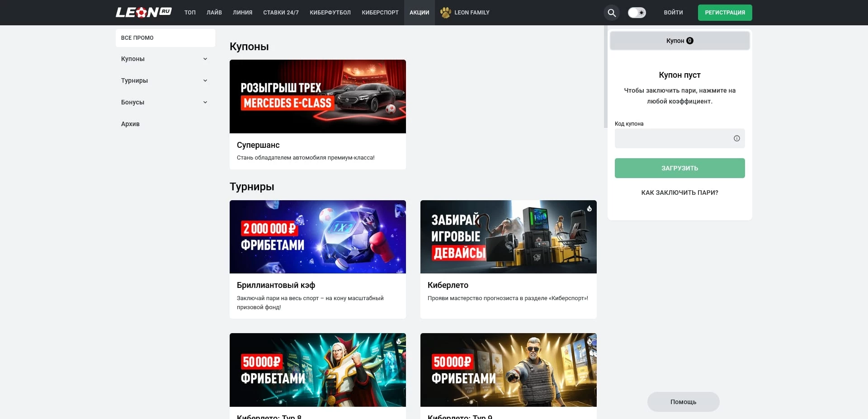Switch theme using the day-night toggle
Screen dimensions: 868x419
tap(637, 13)
